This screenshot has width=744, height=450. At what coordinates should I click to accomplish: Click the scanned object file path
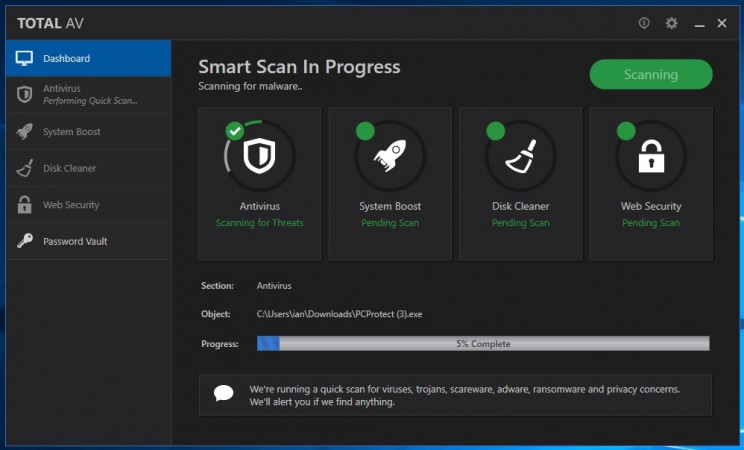(x=339, y=314)
